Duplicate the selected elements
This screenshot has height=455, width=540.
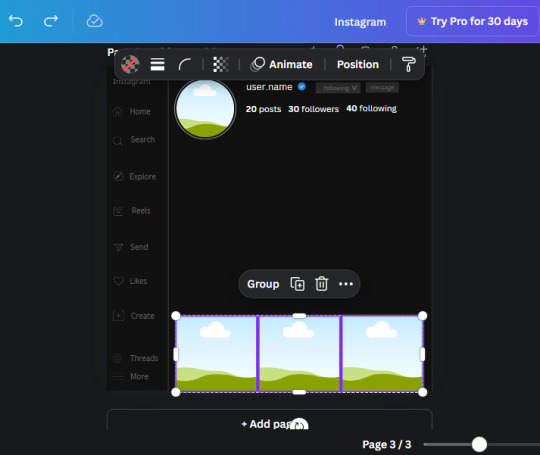click(298, 284)
